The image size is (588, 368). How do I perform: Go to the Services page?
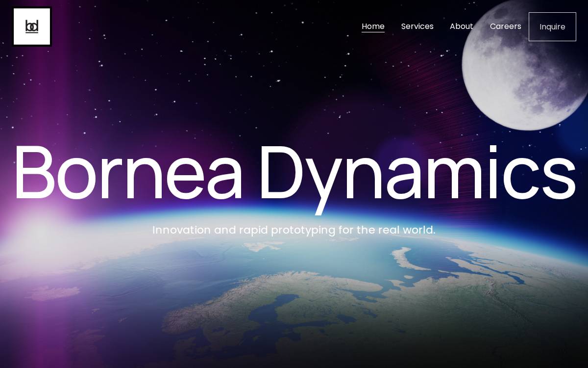point(417,26)
